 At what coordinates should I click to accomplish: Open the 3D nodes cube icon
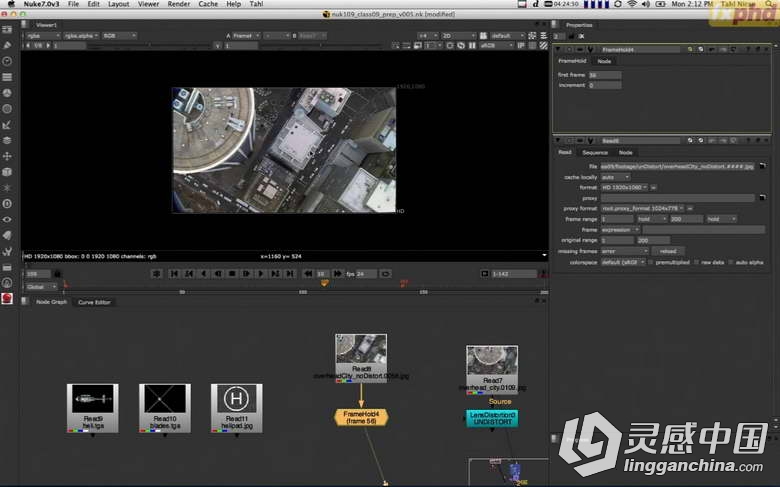coord(7,172)
